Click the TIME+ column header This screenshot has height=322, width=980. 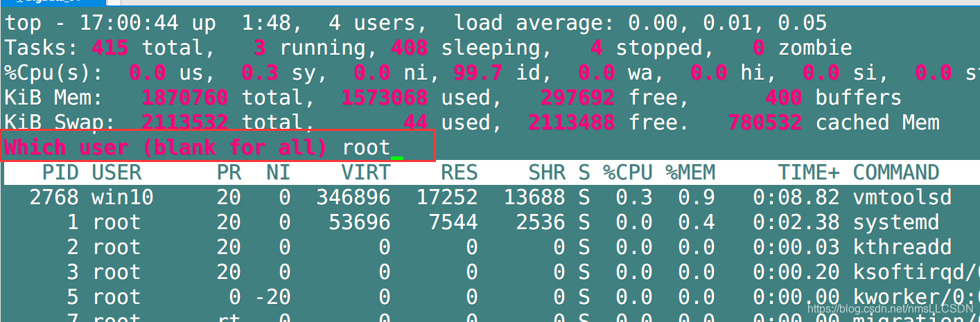pyautogui.click(x=809, y=172)
